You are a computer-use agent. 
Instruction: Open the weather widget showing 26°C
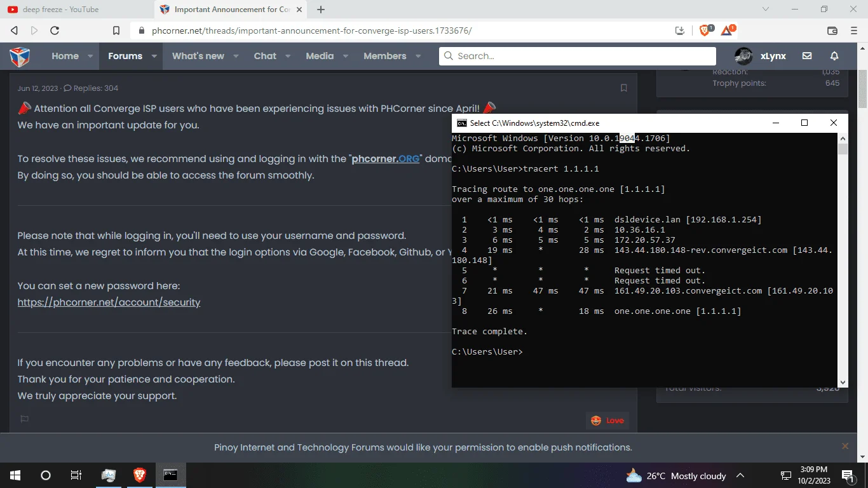(x=676, y=475)
